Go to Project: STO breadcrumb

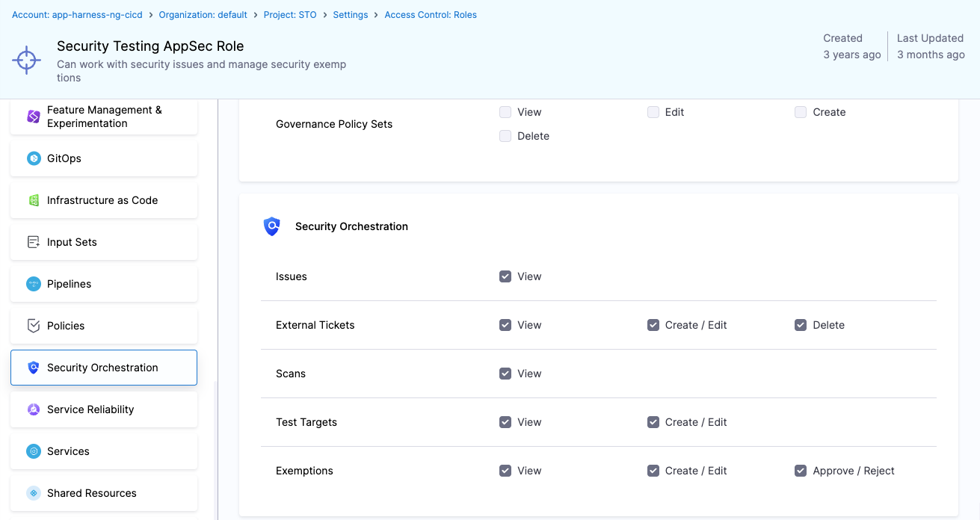(290, 15)
